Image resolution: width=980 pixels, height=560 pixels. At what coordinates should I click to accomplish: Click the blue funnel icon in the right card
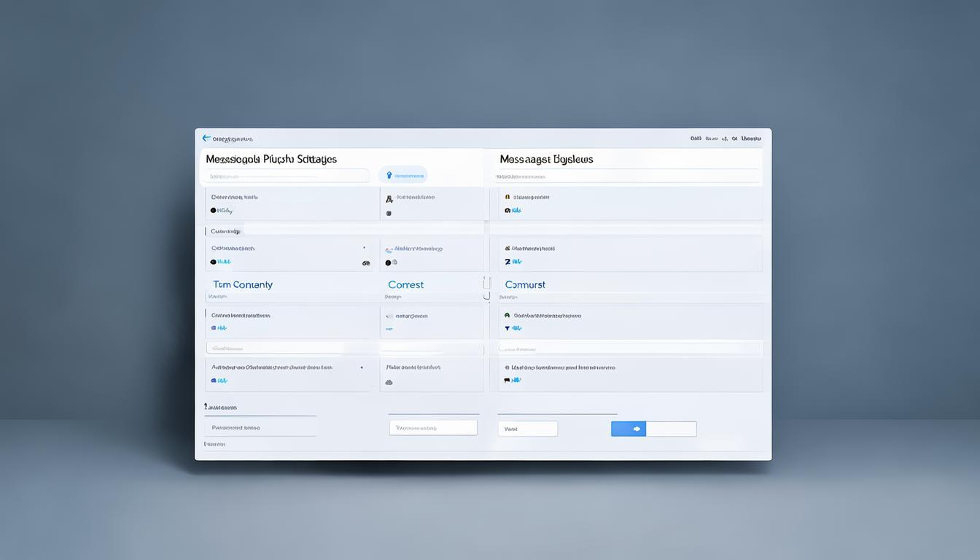pos(507,328)
